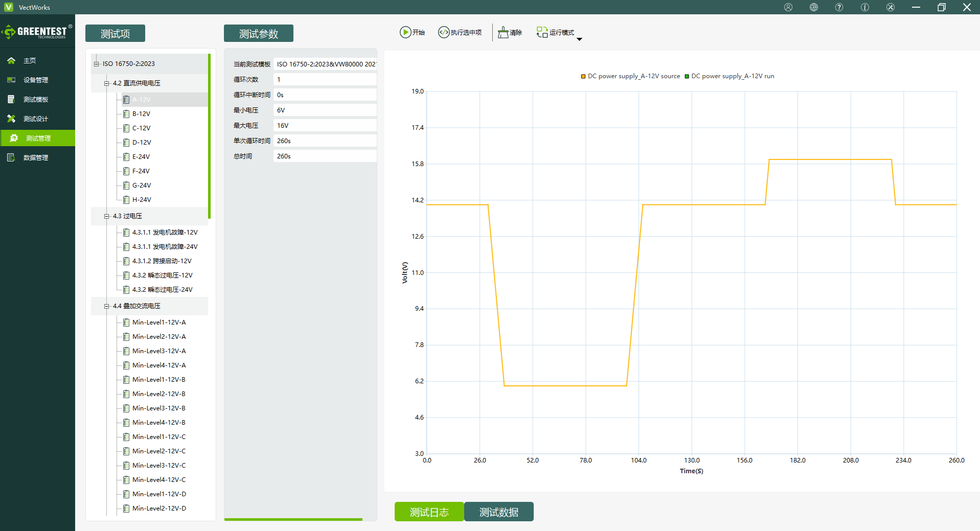Click the 执行选中项 run-selected icon
The image size is (980, 531).
pyautogui.click(x=443, y=32)
